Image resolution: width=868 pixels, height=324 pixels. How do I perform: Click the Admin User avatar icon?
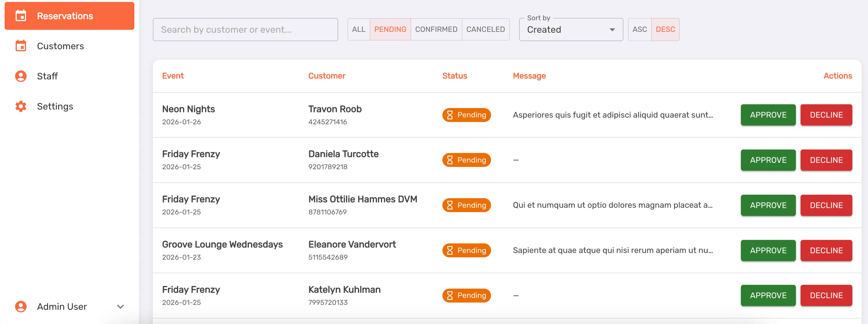tap(21, 307)
